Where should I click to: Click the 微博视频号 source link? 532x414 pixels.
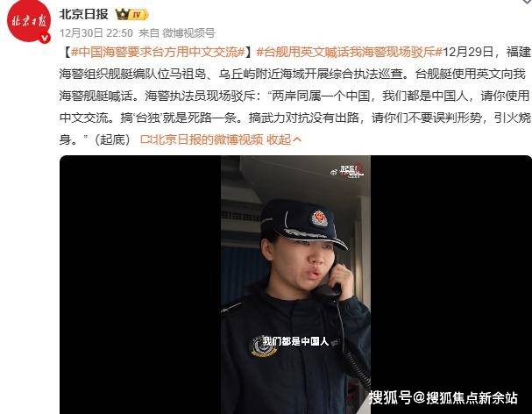coord(188,33)
